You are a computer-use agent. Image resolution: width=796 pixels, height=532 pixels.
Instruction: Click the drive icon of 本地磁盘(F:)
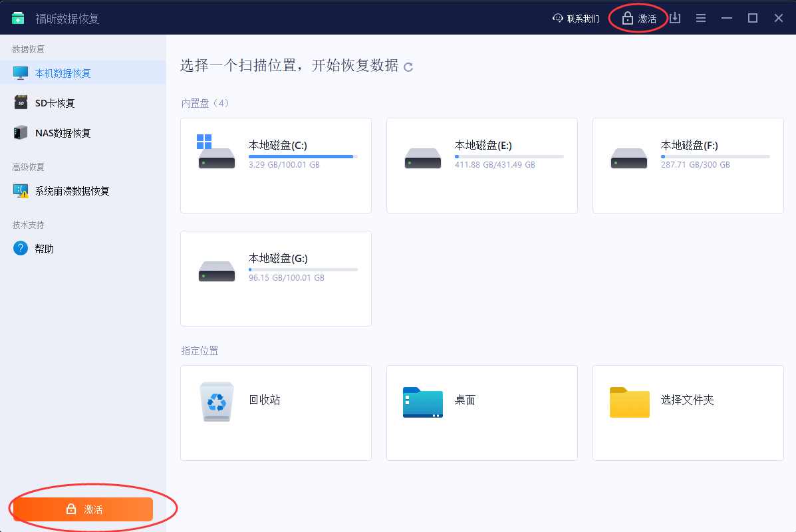click(629, 158)
